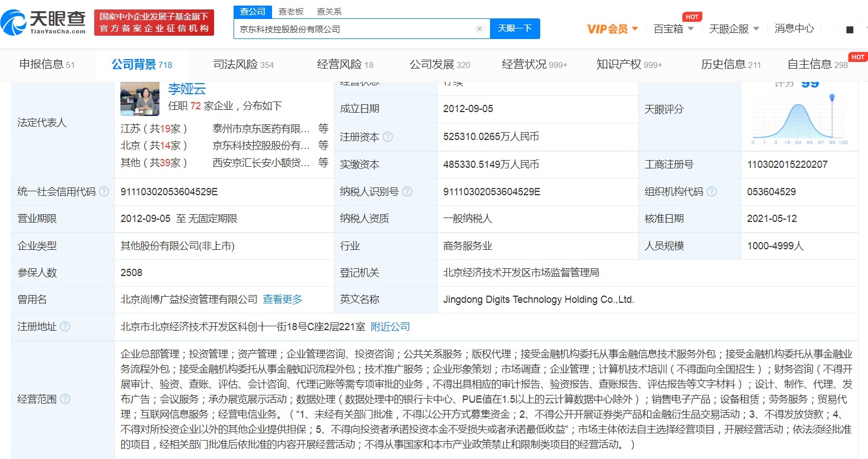Select the 查老板 search tab
Screen dimensions: 868x459
click(291, 11)
